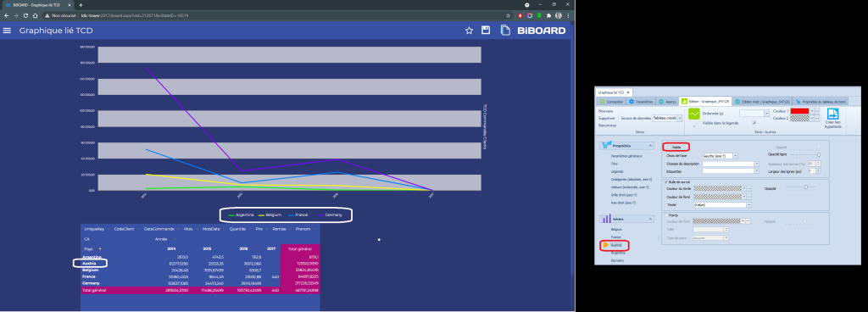
Task: Toggle the "Visible" checkbox for Austria series
Action: pyautogui.click(x=670, y=148)
